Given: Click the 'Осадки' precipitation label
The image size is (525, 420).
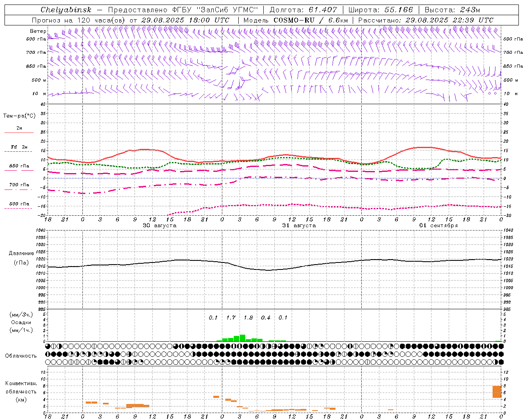Looking at the screenshot, I should point(21,322).
